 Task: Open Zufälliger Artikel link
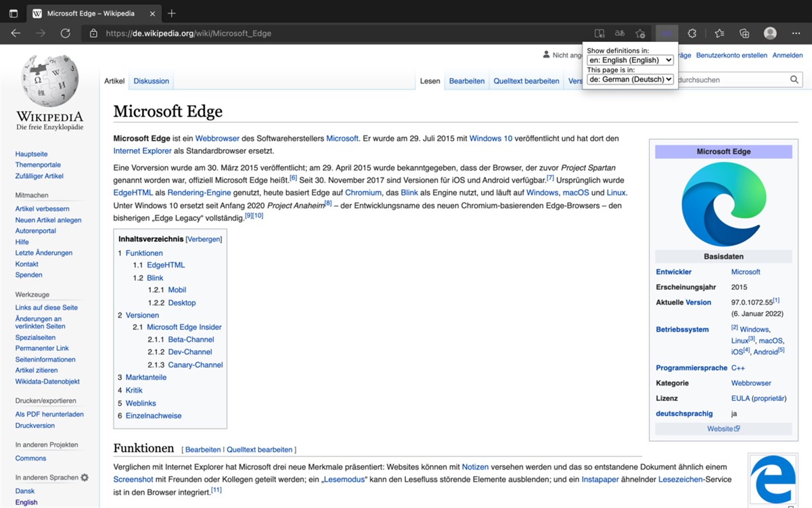[x=39, y=175]
